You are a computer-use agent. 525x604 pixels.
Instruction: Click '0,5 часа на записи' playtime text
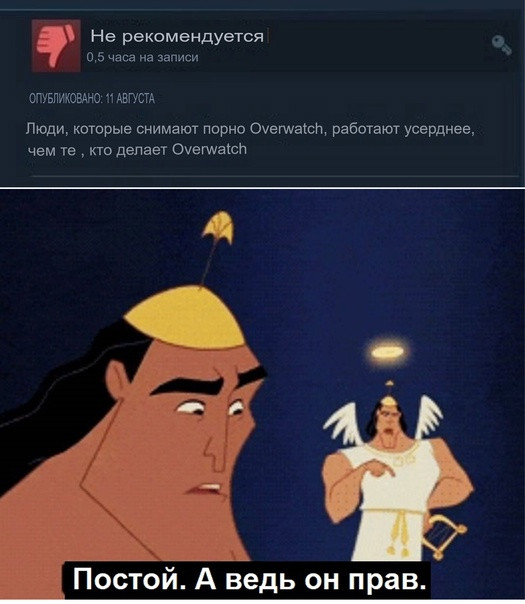[x=143, y=57]
